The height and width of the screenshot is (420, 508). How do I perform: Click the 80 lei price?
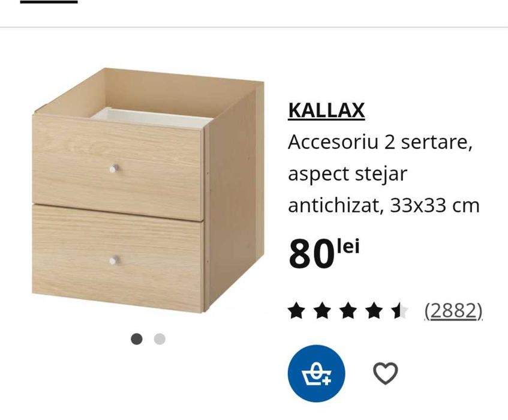[x=324, y=253]
